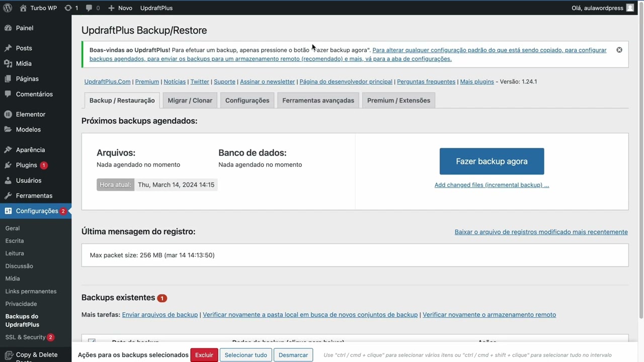644x362 pixels.
Task: Click the log message Max packet size text
Action: (152, 255)
